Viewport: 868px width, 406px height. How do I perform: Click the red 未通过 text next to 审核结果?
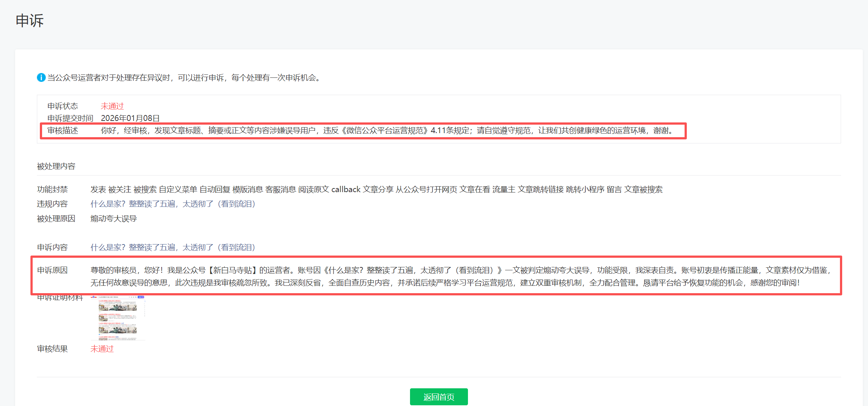102,349
